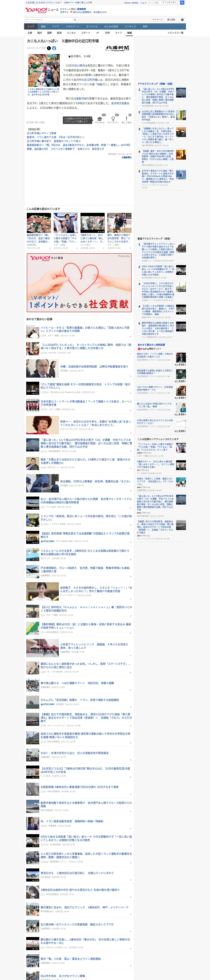Click the ログイン link
Image resolution: width=210 pixels, height=980 pixels.
coord(64,12)
